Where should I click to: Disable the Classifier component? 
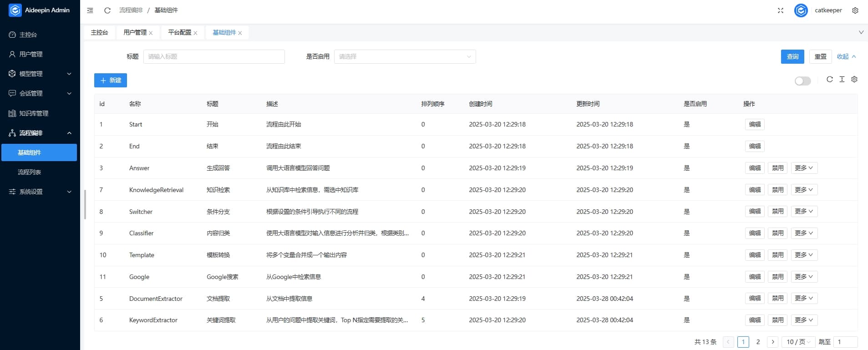coord(777,233)
